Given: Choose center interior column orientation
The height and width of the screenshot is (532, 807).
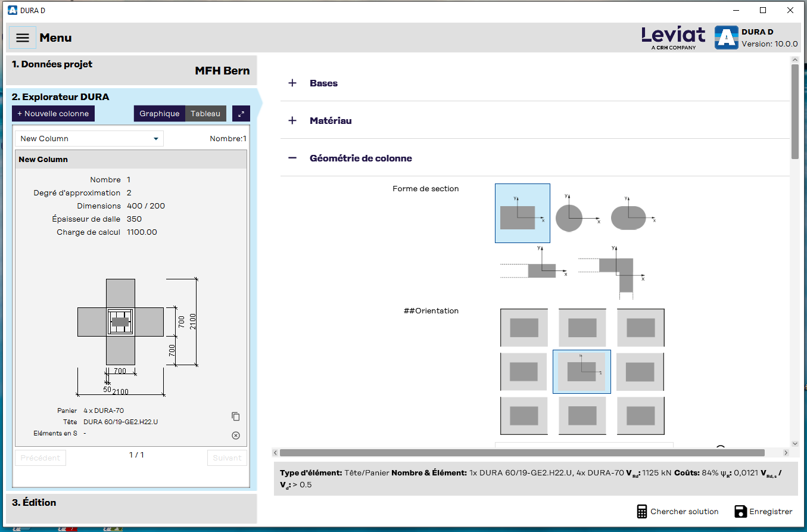Looking at the screenshot, I should pyautogui.click(x=582, y=372).
